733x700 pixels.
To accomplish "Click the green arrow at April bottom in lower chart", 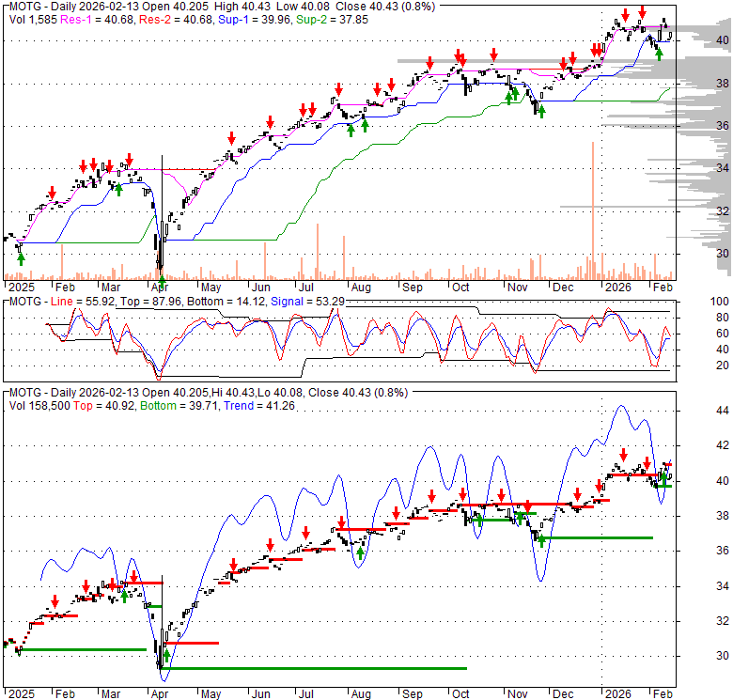I will click(166, 655).
